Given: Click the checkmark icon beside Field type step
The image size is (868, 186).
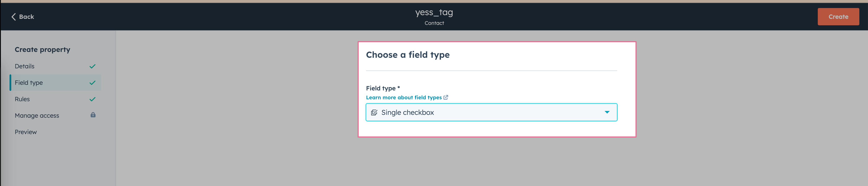Looking at the screenshot, I should point(92,83).
